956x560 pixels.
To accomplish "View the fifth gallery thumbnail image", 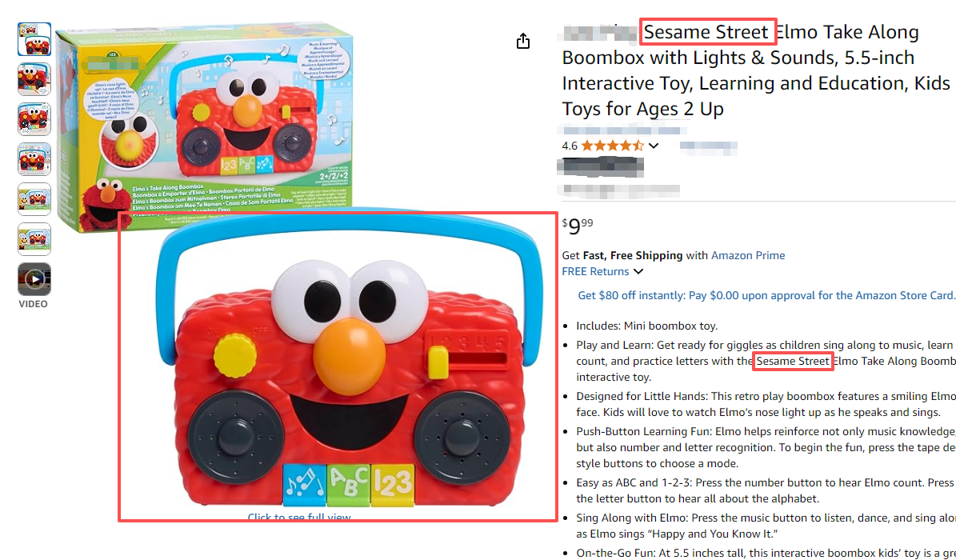I will [34, 199].
